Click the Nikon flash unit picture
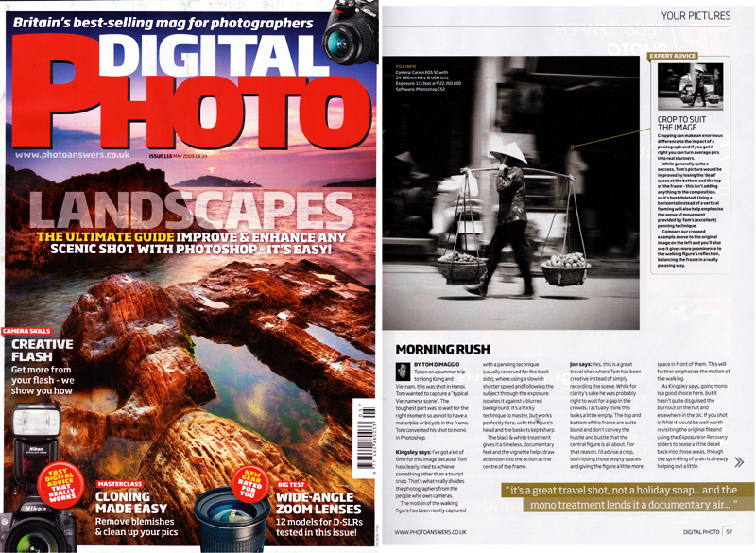This screenshot has width=756, height=553. pyautogui.click(x=37, y=441)
